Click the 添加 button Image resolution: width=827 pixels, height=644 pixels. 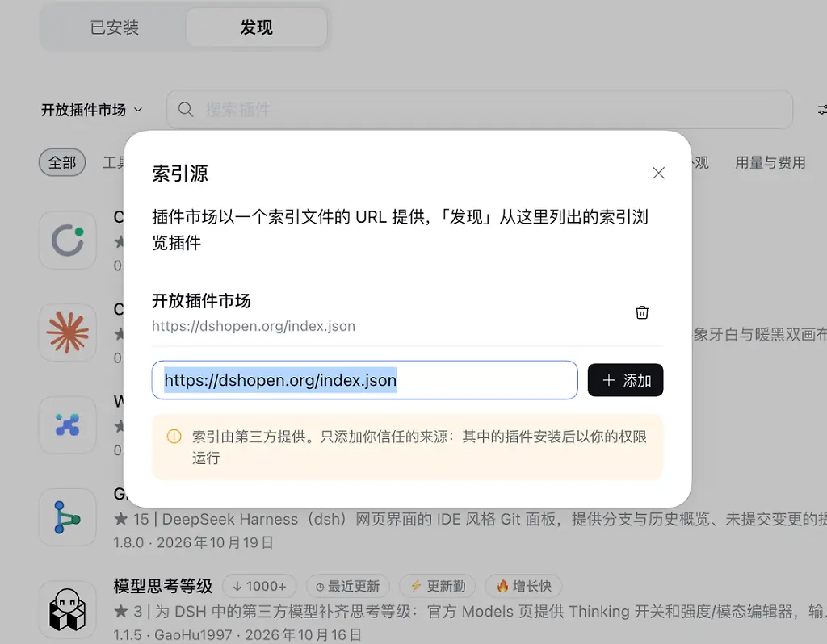tap(626, 380)
